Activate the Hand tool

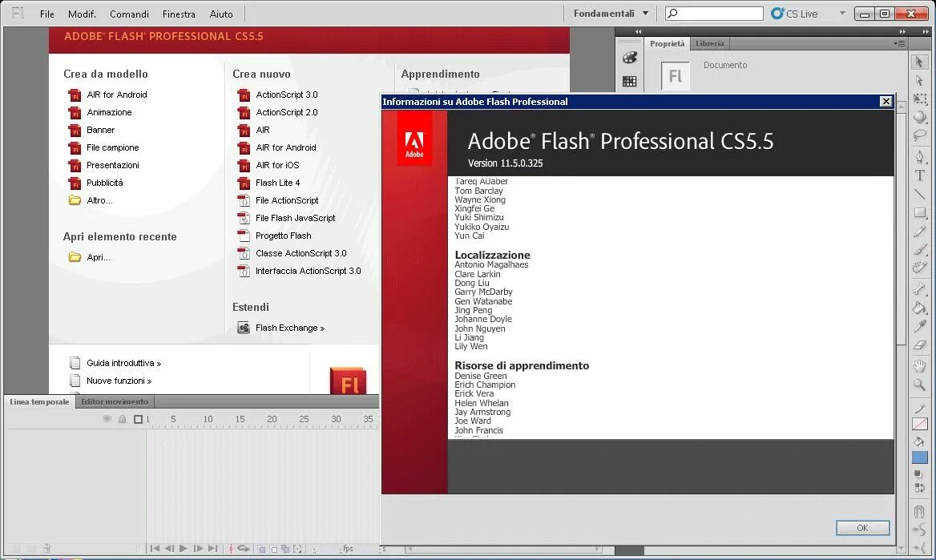pos(920,366)
